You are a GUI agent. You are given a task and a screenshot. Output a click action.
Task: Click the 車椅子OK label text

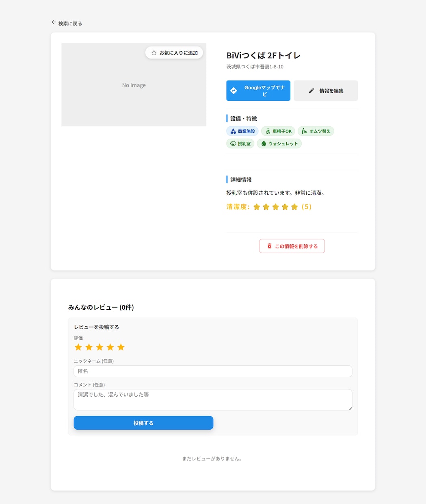pyautogui.click(x=282, y=131)
